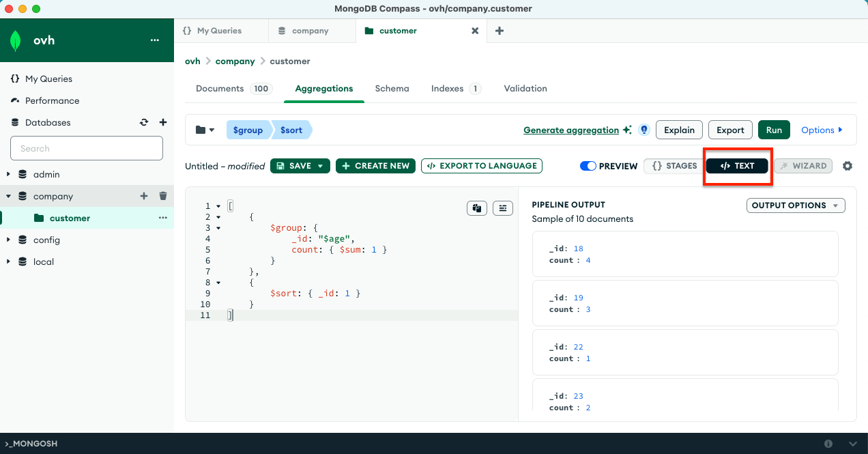The image size is (868, 454).
Task: Add a collection to company database
Action: (x=144, y=196)
